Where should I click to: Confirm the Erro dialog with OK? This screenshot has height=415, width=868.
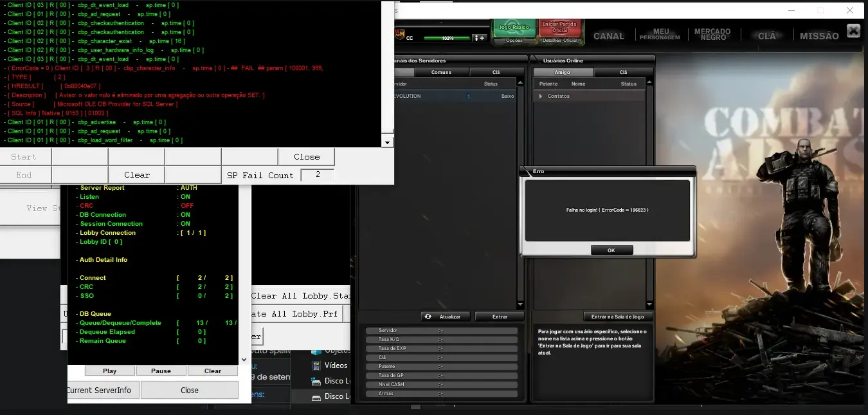pyautogui.click(x=611, y=250)
